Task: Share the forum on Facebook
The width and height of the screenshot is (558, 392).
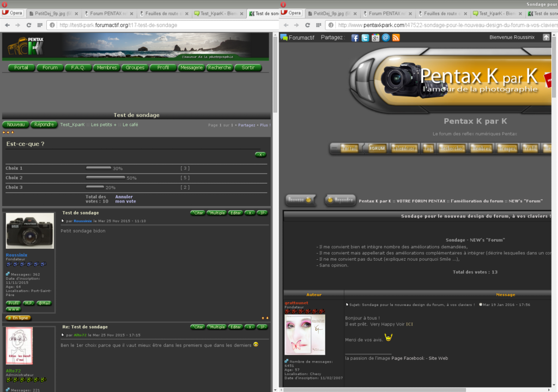Action: 355,38
